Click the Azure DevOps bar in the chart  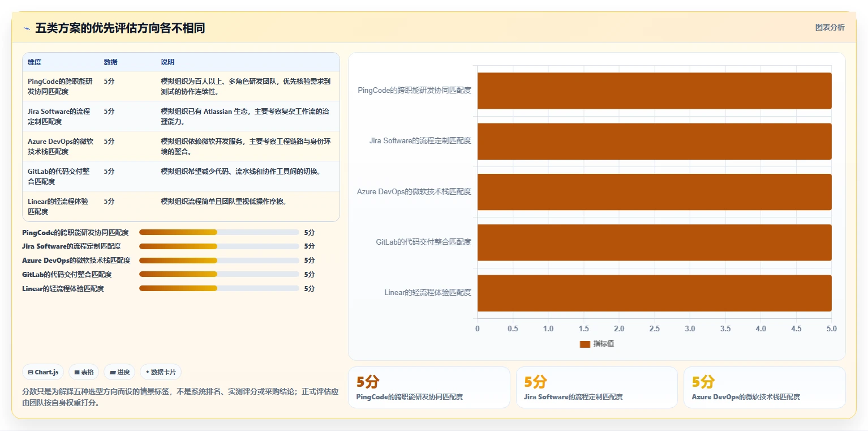tap(654, 192)
